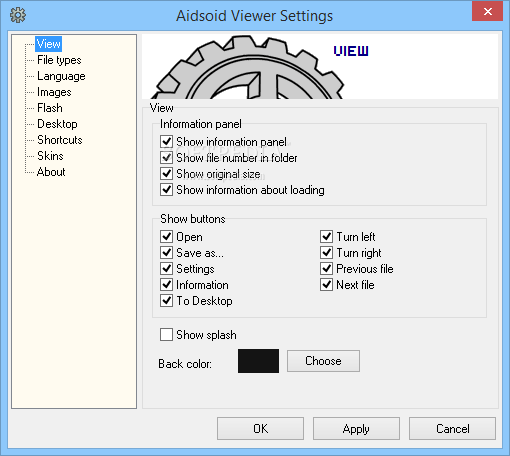Click the gear icon in title bar

coord(18,15)
